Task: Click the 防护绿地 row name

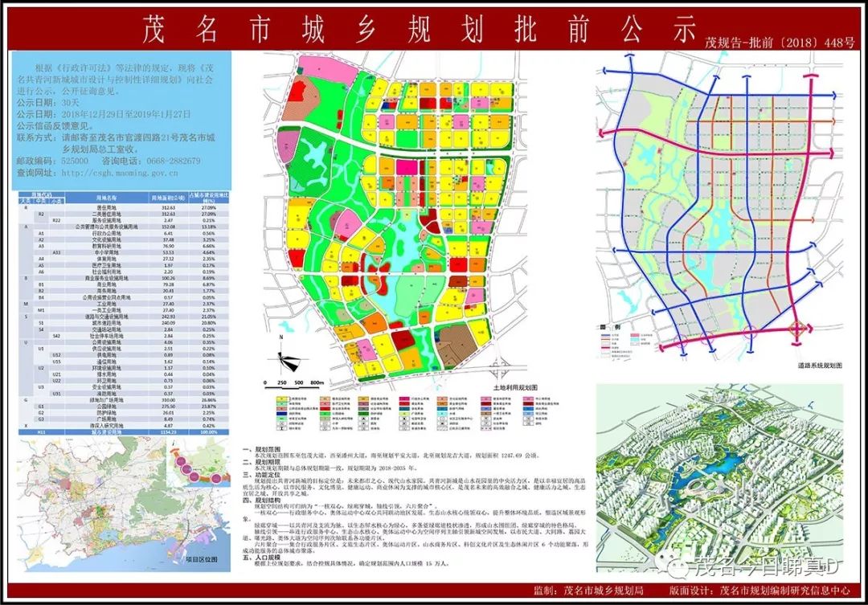Action: coord(106,413)
